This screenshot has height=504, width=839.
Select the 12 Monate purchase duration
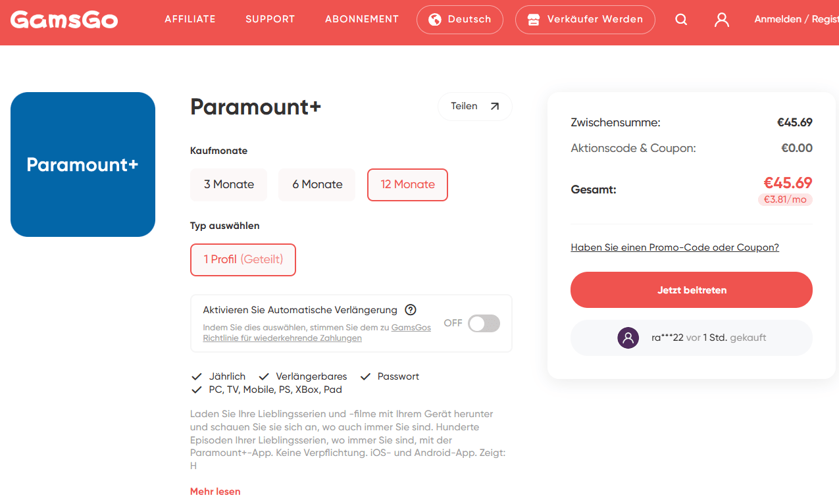(407, 185)
